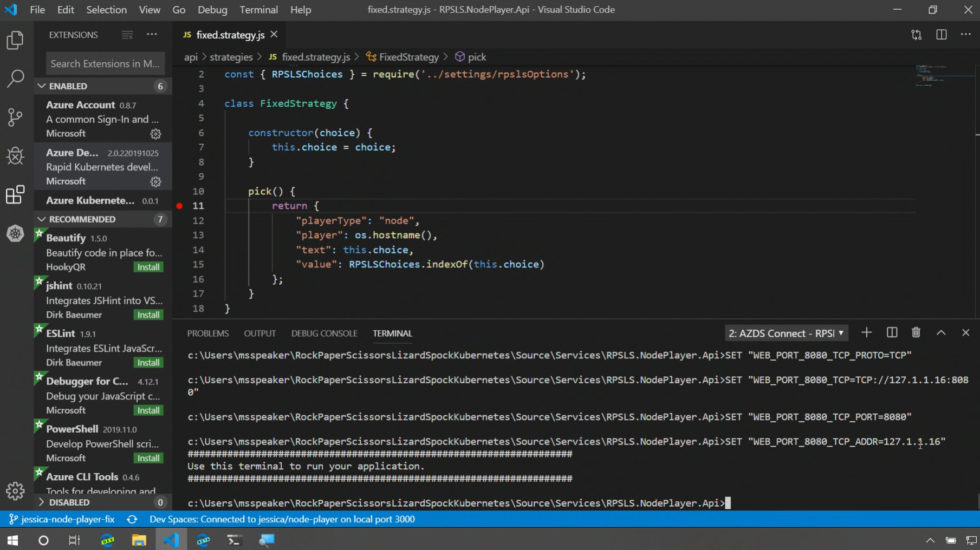The height and width of the screenshot is (550, 980).
Task: Add a new terminal with plus icon
Action: tap(866, 332)
